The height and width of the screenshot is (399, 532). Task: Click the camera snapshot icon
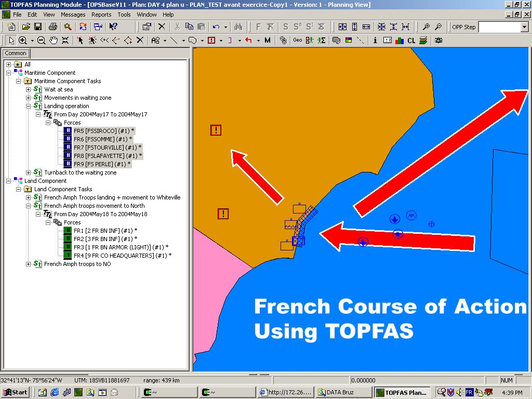click(438, 41)
